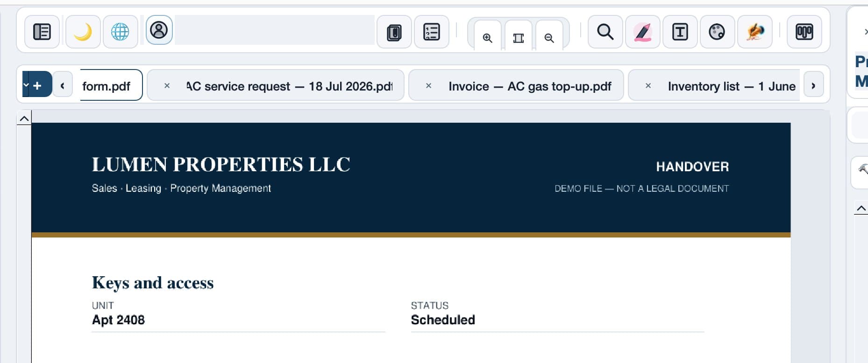Click the page view mode icon
Image resolution: width=868 pixels, height=363 pixels.
point(394,32)
